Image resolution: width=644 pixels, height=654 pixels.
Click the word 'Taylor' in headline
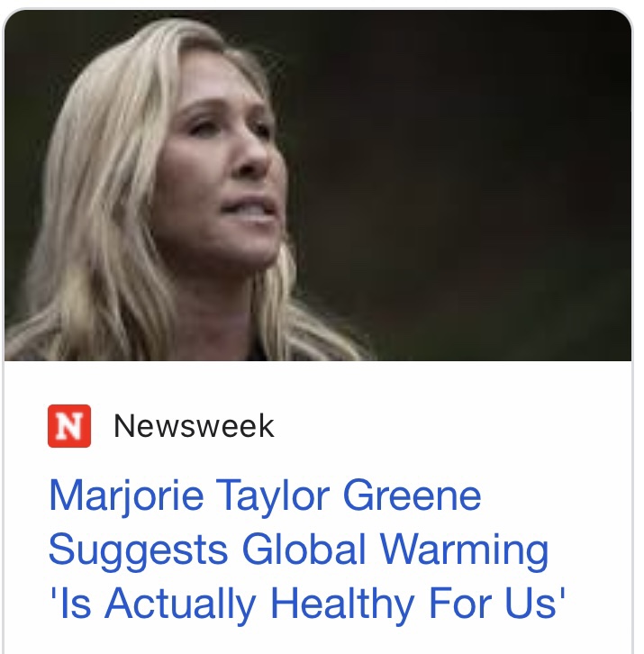pos(273,497)
